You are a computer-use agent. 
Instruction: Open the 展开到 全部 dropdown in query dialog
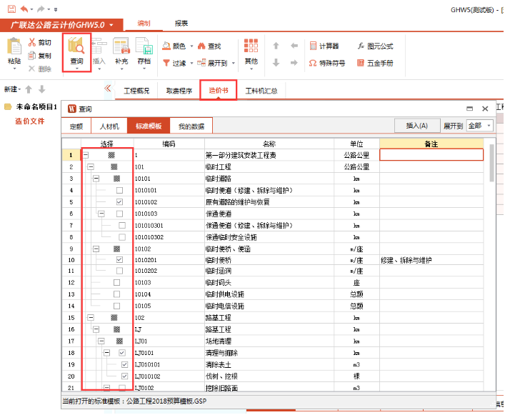479,126
